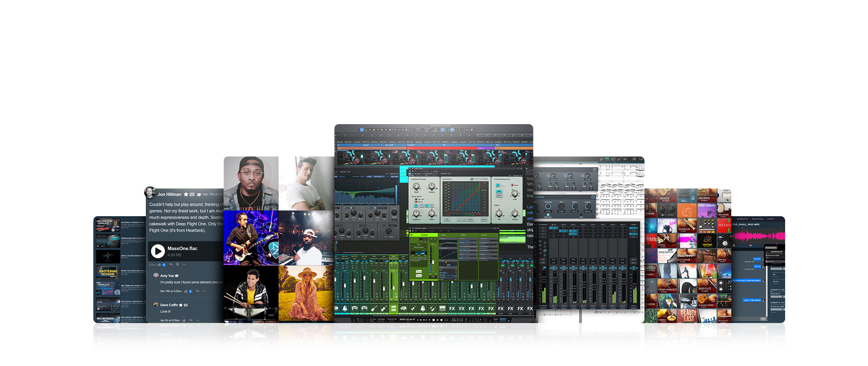Open more options on Dave Coffin's comment
Image resolution: width=868 pixels, height=366 pixels.
198,320
